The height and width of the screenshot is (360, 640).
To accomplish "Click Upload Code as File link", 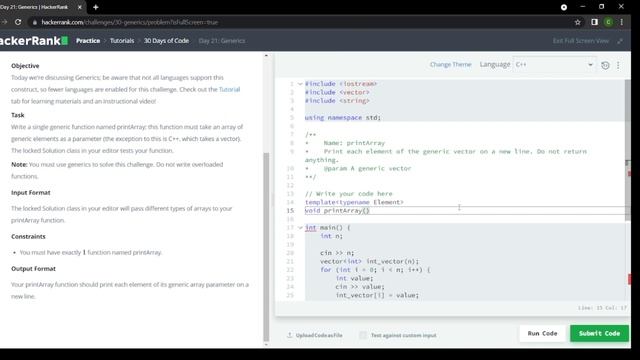I will pos(319,335).
